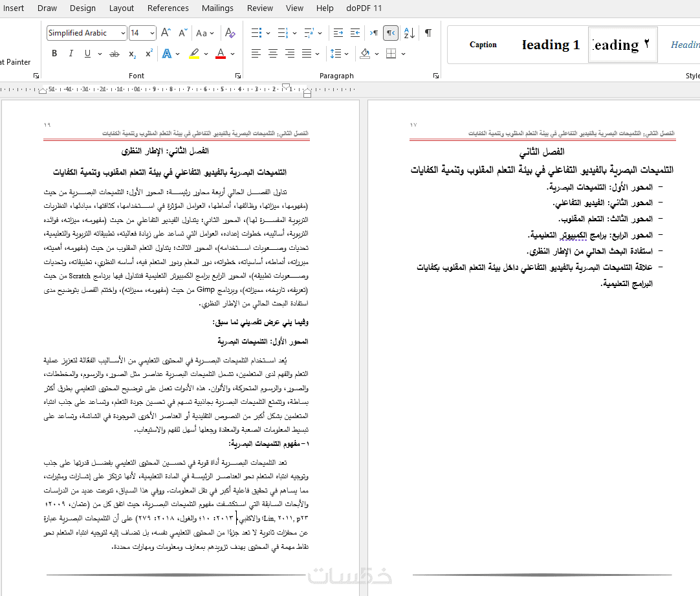Increase font size with Grow Font icon
This screenshot has height=596, width=700.
[x=166, y=32]
